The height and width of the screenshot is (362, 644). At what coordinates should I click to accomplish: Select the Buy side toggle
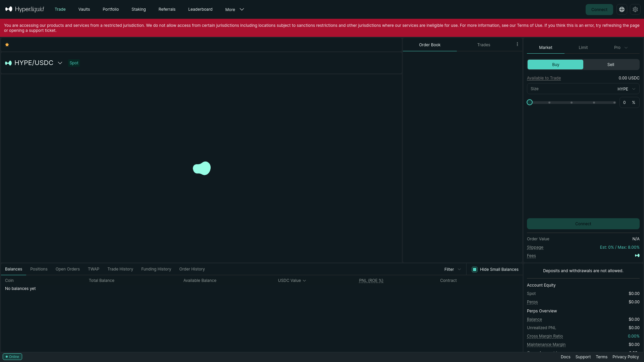[555, 65]
